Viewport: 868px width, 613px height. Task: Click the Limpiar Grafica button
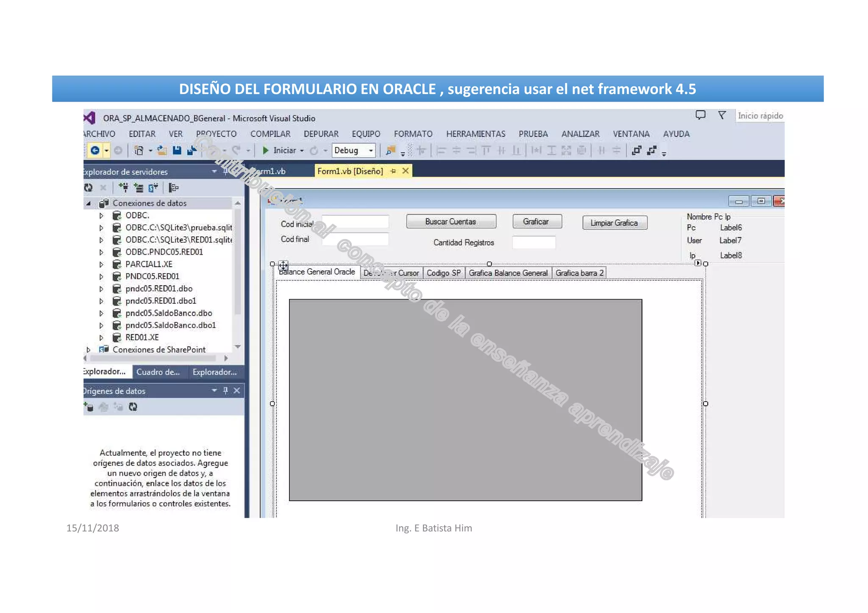coord(615,223)
